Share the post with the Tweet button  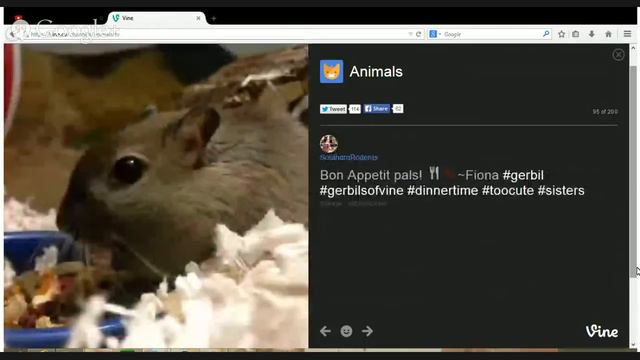(x=333, y=109)
